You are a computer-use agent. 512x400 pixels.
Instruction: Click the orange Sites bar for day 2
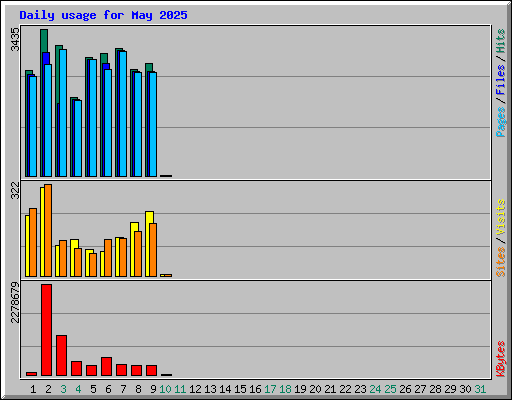48,230
